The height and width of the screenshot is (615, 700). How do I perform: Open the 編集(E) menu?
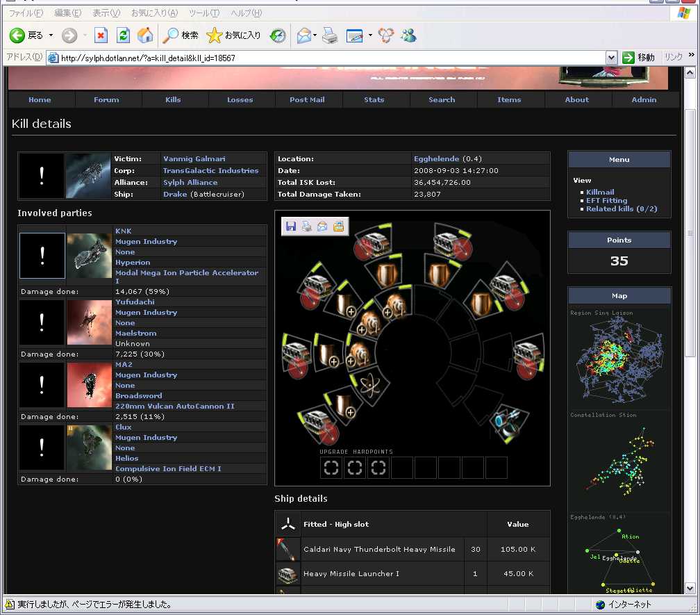68,13
